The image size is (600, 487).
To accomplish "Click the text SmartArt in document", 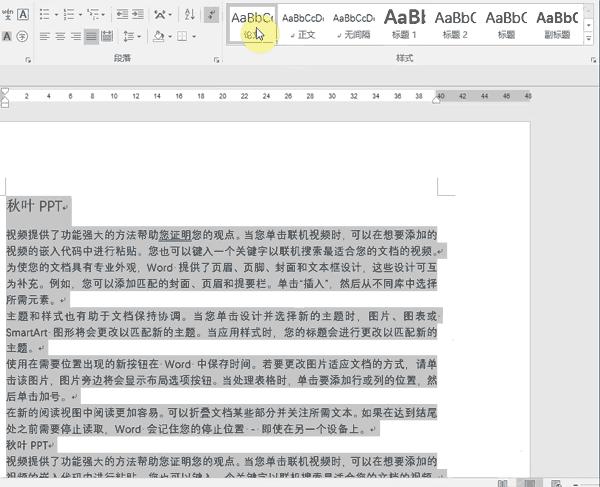I will (x=27, y=332).
